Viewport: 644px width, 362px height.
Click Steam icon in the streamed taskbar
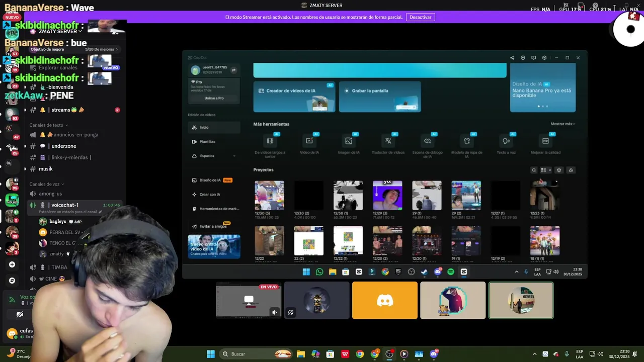[x=425, y=272]
